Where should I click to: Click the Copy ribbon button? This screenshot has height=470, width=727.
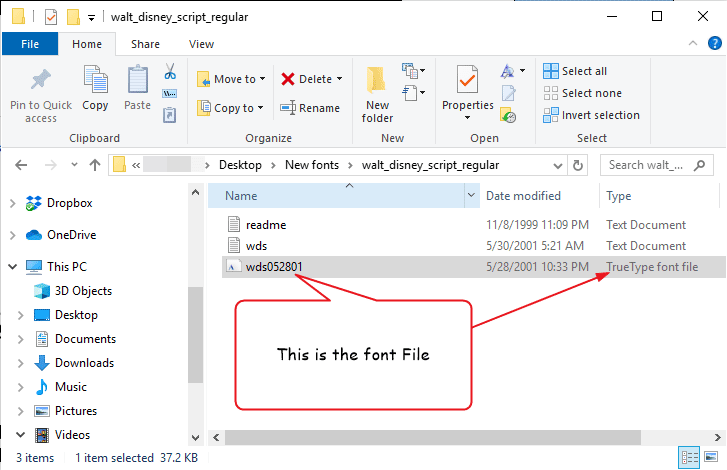coord(96,88)
